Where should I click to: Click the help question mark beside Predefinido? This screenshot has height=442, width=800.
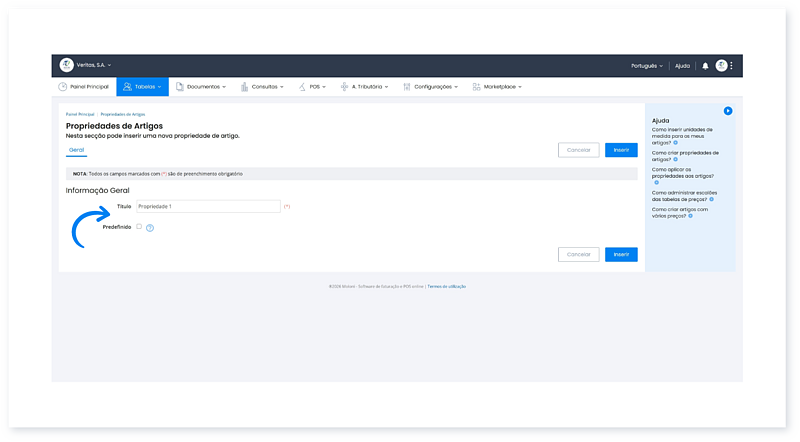150,228
